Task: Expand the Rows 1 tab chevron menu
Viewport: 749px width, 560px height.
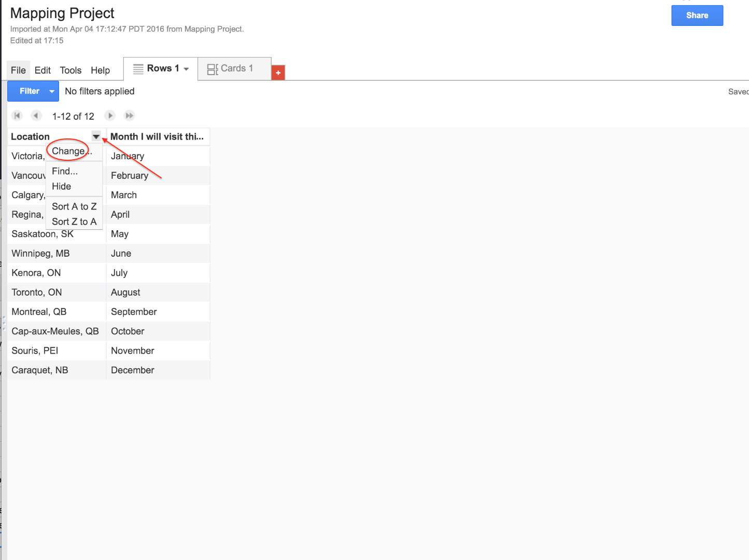Action: [x=186, y=68]
